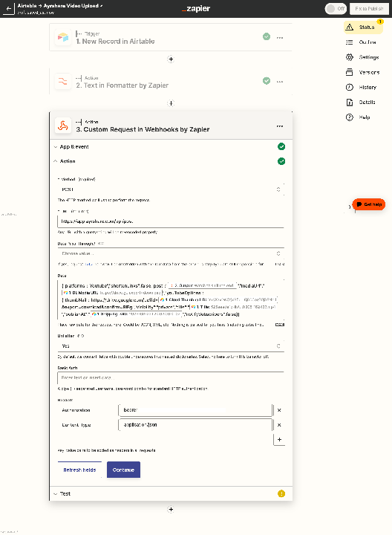Click the green check beside Action

[x=281, y=161]
